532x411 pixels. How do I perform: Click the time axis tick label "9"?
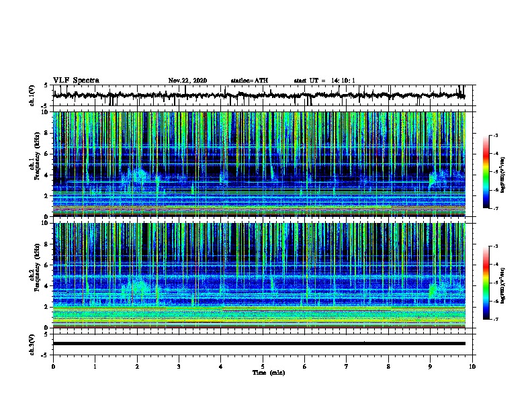[430, 367]
